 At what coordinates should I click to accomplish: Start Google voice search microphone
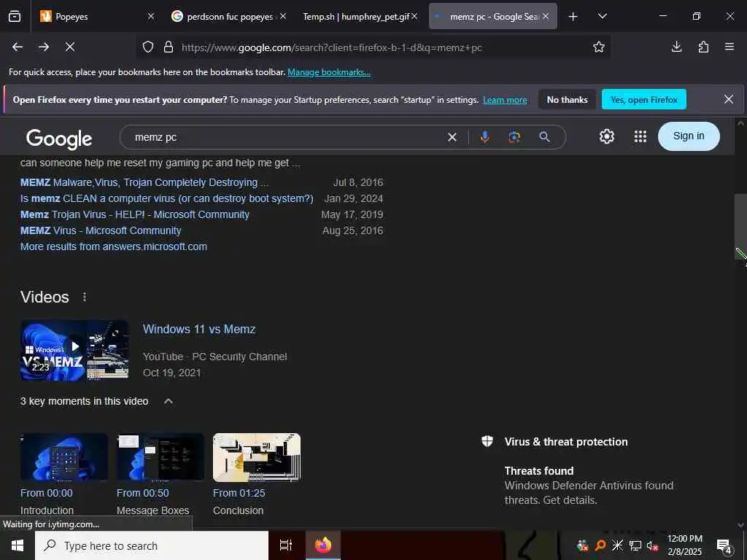(484, 137)
